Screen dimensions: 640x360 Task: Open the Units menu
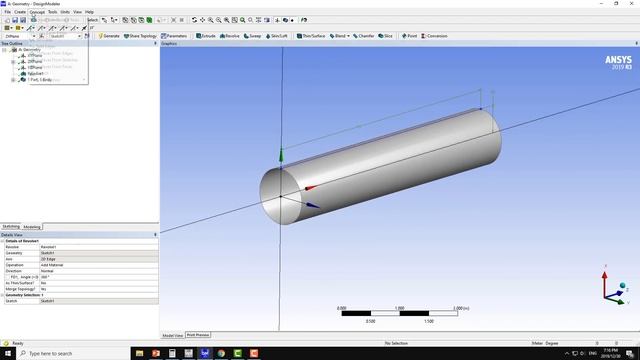[65, 12]
